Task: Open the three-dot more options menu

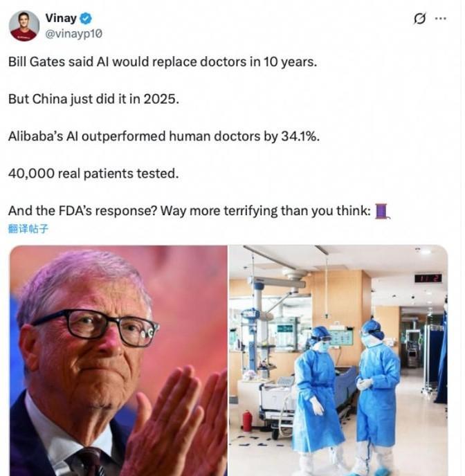Action: pos(440,19)
